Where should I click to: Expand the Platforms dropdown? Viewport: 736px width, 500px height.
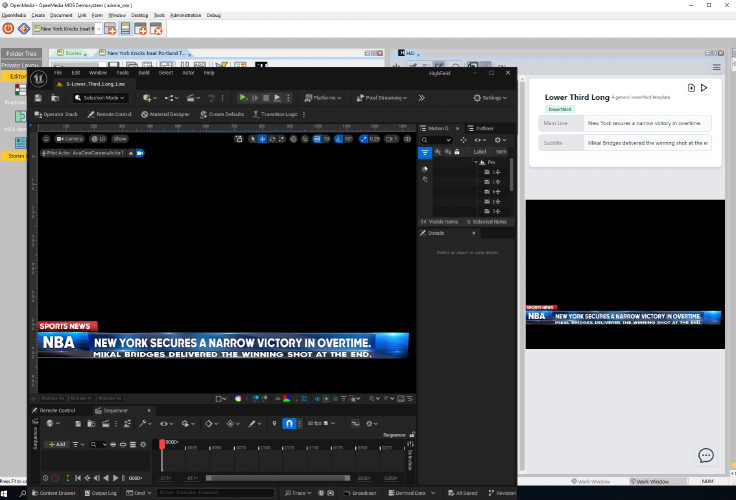pyautogui.click(x=326, y=98)
